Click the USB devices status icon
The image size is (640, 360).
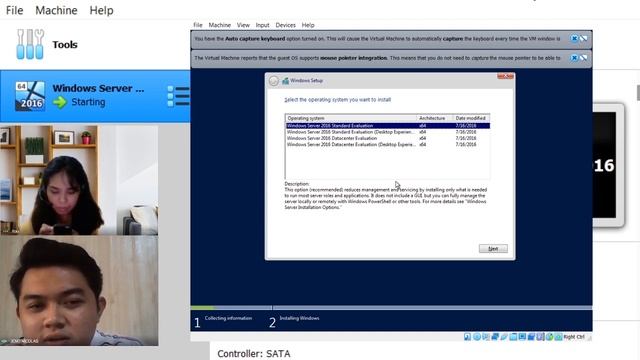click(x=504, y=337)
